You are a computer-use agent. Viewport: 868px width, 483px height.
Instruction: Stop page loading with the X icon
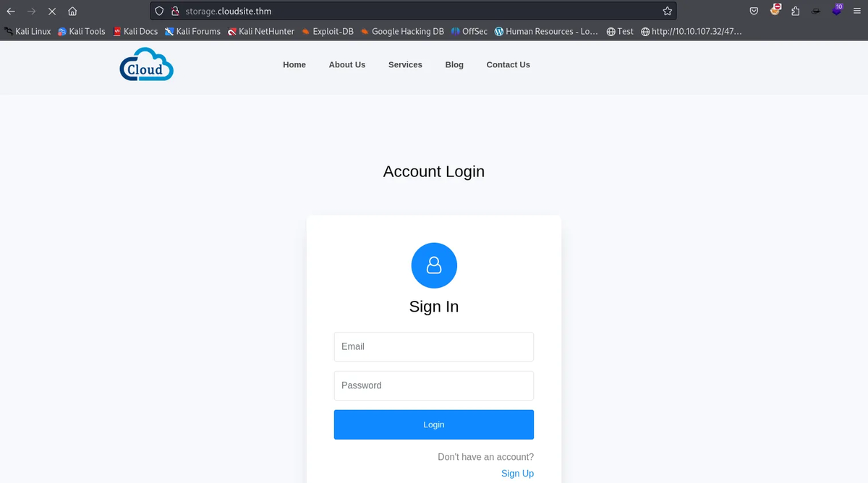coord(52,12)
